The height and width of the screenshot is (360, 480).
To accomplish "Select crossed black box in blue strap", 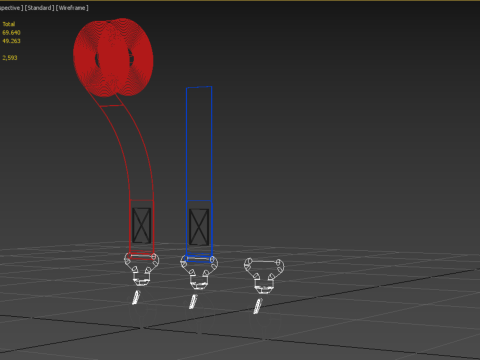I will click(199, 227).
